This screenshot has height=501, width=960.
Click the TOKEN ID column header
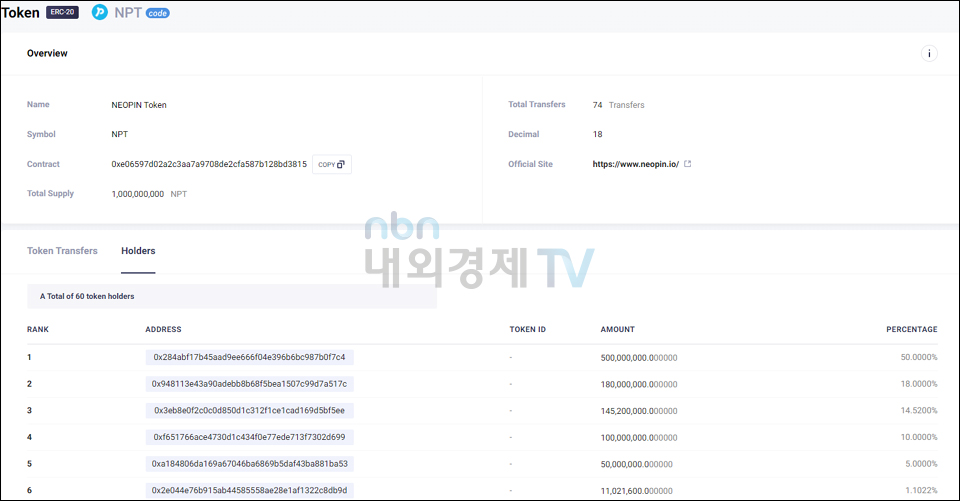click(528, 330)
